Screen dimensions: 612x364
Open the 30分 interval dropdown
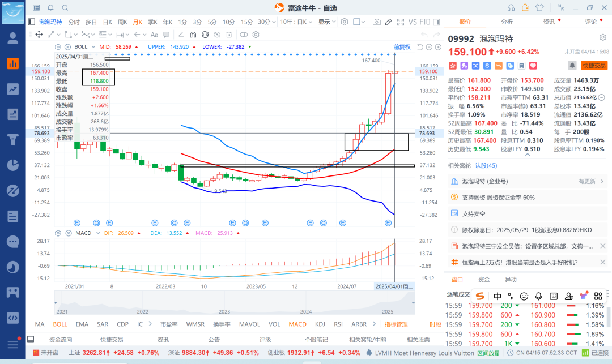[x=267, y=22]
